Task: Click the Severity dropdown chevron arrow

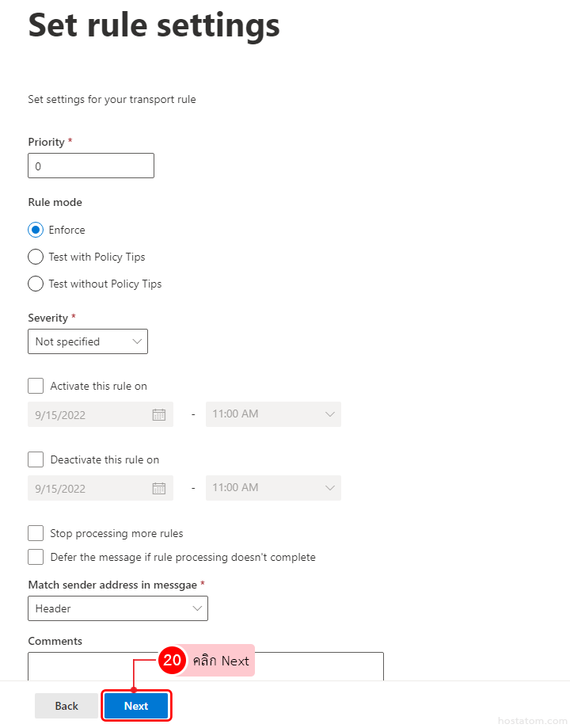Action: point(137,341)
